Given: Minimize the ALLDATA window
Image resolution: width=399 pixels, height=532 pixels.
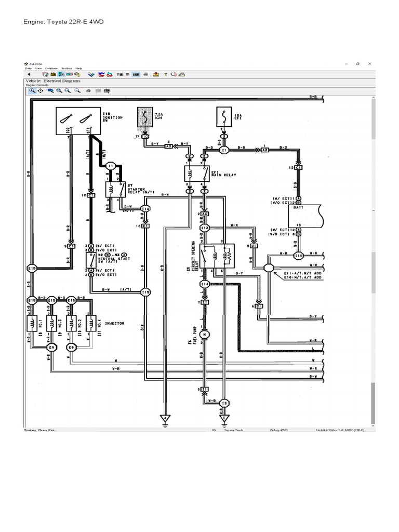Looking at the screenshot, I should pyautogui.click(x=346, y=64).
